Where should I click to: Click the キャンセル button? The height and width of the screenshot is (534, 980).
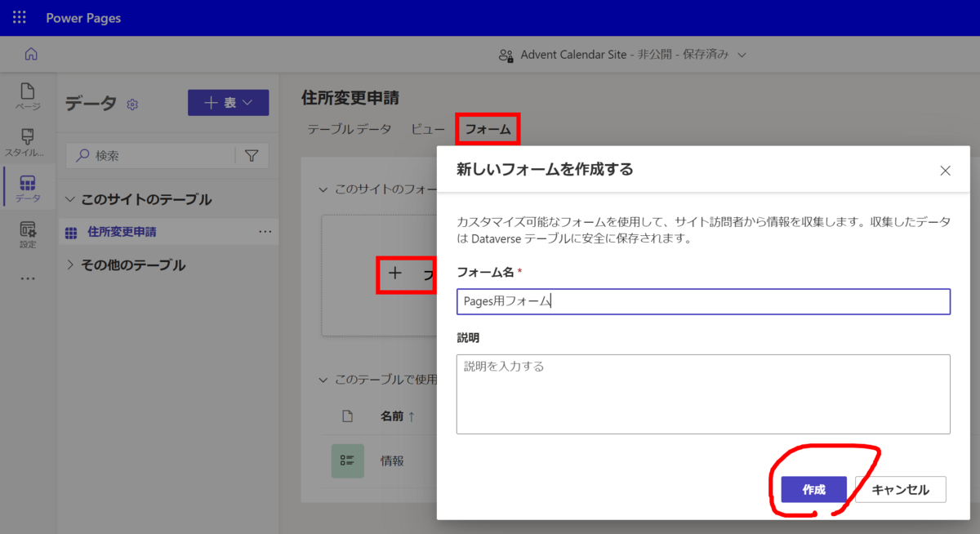coord(900,490)
